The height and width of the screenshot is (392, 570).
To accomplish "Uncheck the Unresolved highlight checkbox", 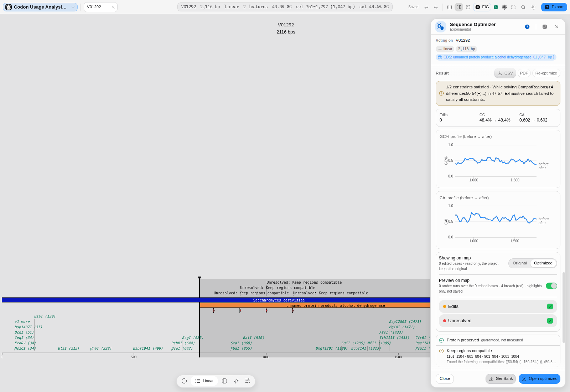I will pyautogui.click(x=550, y=321).
